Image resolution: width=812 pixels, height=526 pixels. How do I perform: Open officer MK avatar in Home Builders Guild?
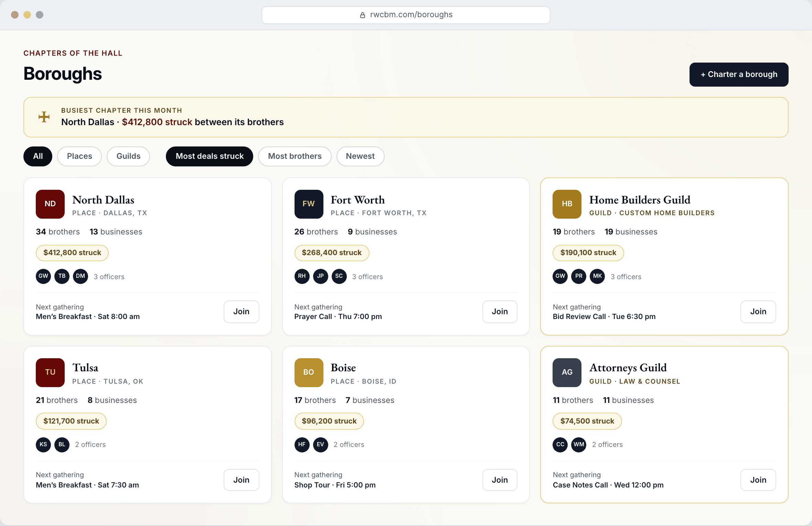(x=597, y=276)
